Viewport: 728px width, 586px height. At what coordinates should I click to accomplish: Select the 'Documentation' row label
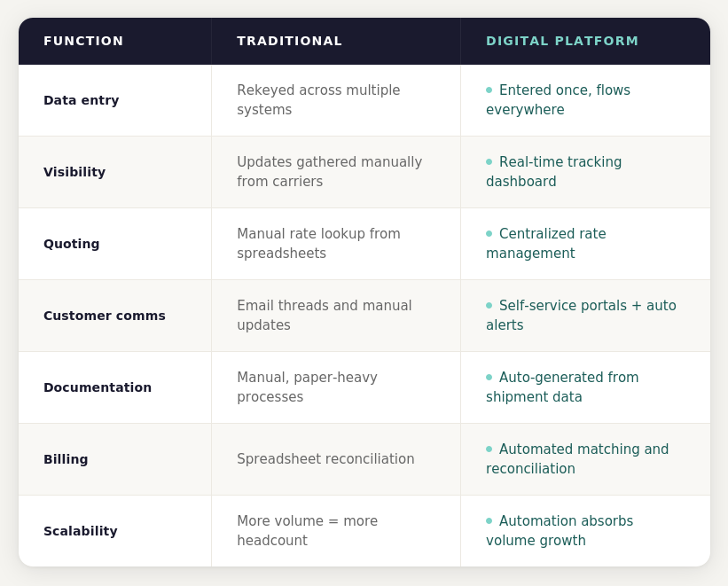pos(98,387)
